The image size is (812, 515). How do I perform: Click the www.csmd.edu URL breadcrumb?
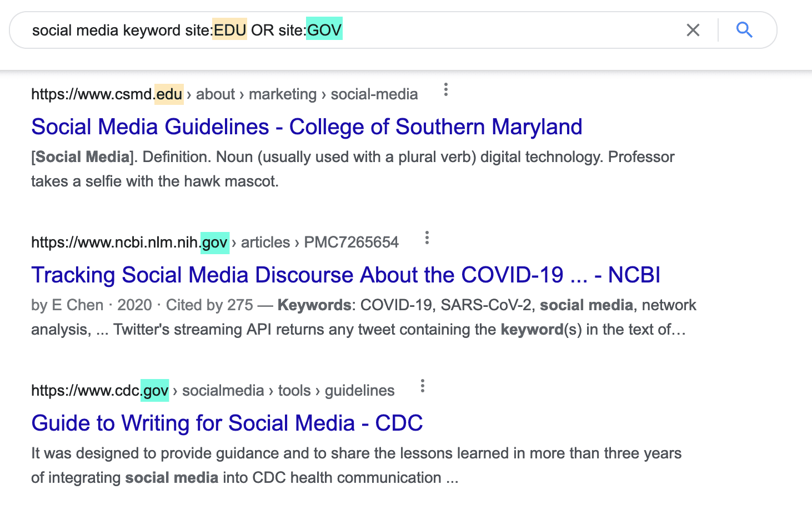tap(107, 94)
